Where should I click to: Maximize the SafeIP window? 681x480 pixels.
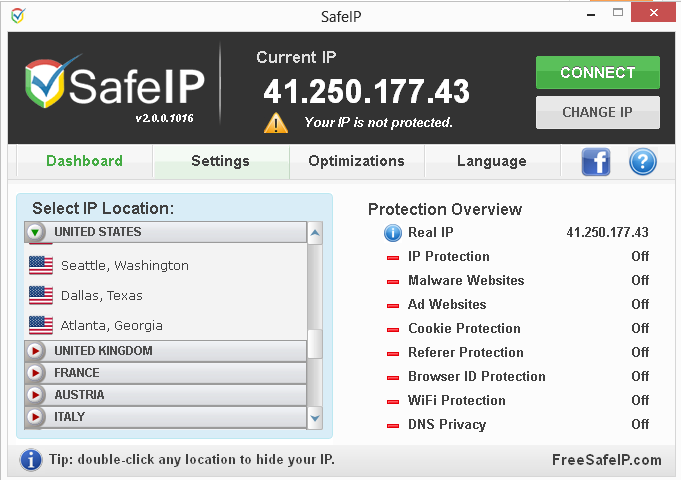[618, 13]
